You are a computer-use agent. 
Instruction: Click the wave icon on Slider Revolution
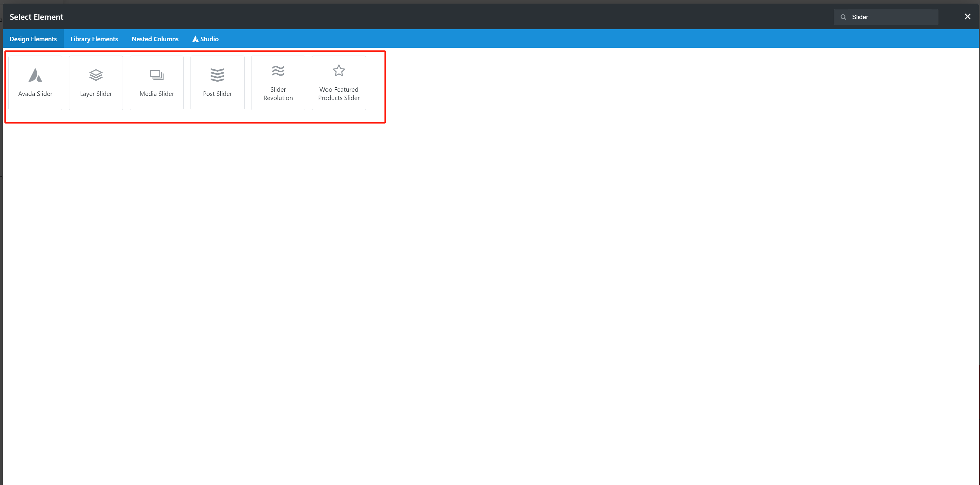pyautogui.click(x=278, y=70)
